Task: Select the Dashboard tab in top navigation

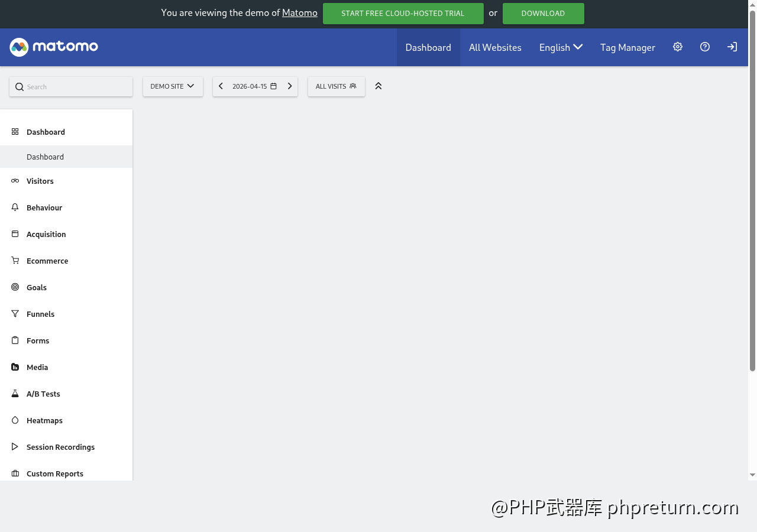Action: pos(428,47)
